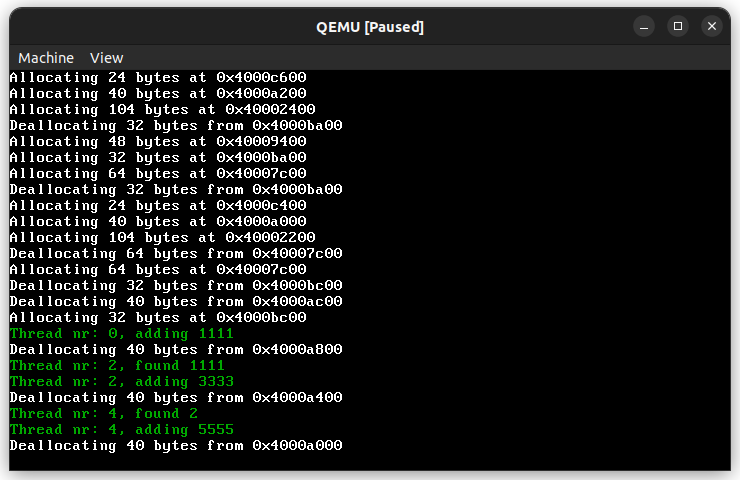Close the QEMU window
The width and height of the screenshot is (740, 480).
pos(712,26)
